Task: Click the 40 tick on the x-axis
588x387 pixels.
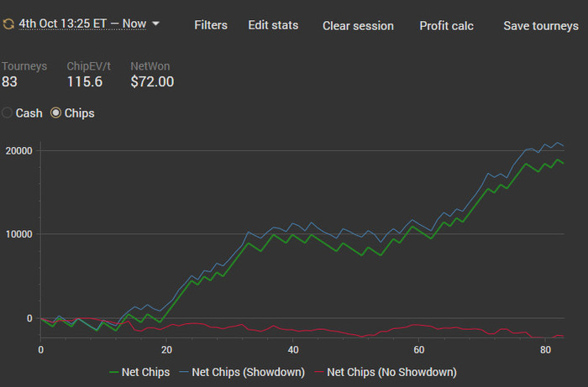Action: pos(293,350)
